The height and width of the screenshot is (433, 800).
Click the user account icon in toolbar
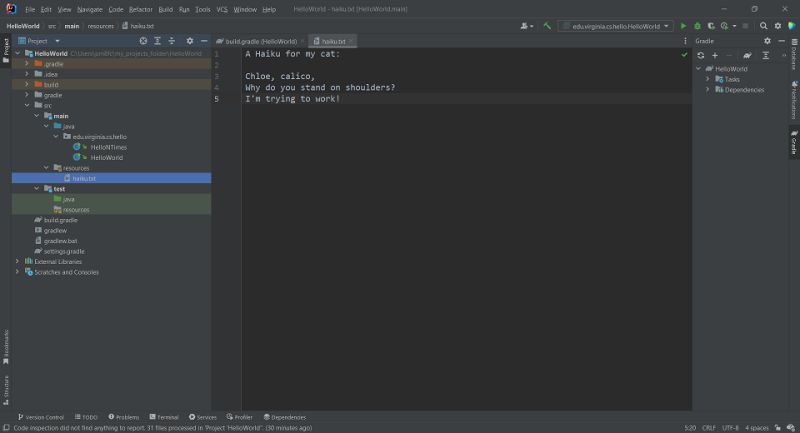pyautogui.click(x=525, y=26)
